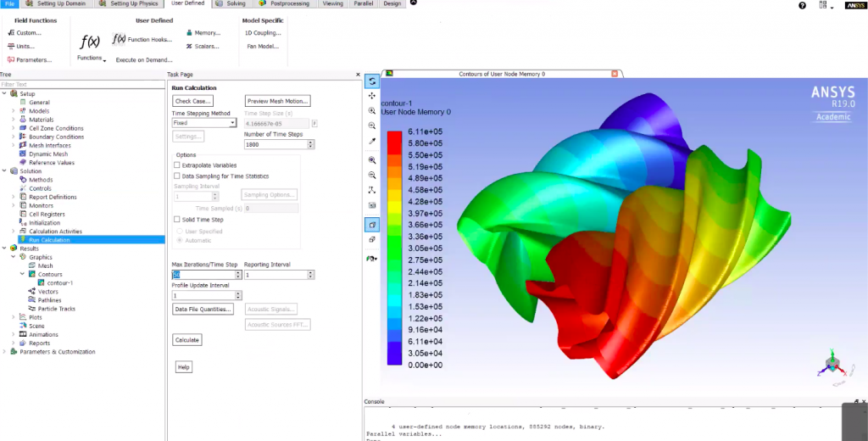868x441 pixels.
Task: Click the isometric view icon
Action: click(372, 239)
